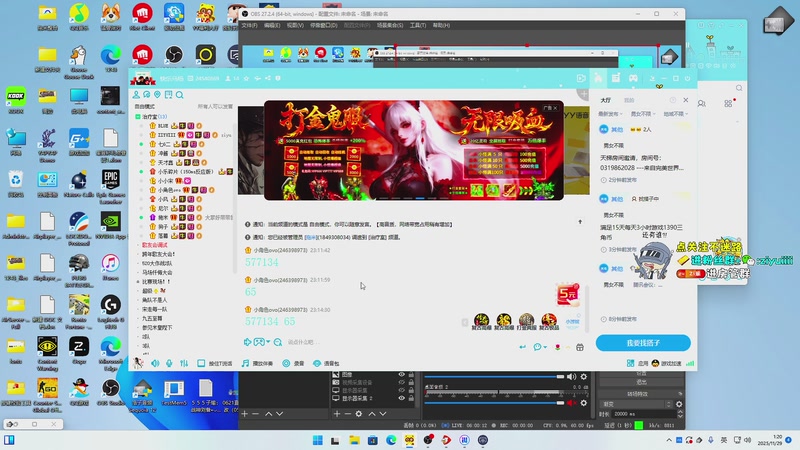The height and width of the screenshot is (450, 800).
Task: Click second OBS mixer volume slider
Action: 494,403
